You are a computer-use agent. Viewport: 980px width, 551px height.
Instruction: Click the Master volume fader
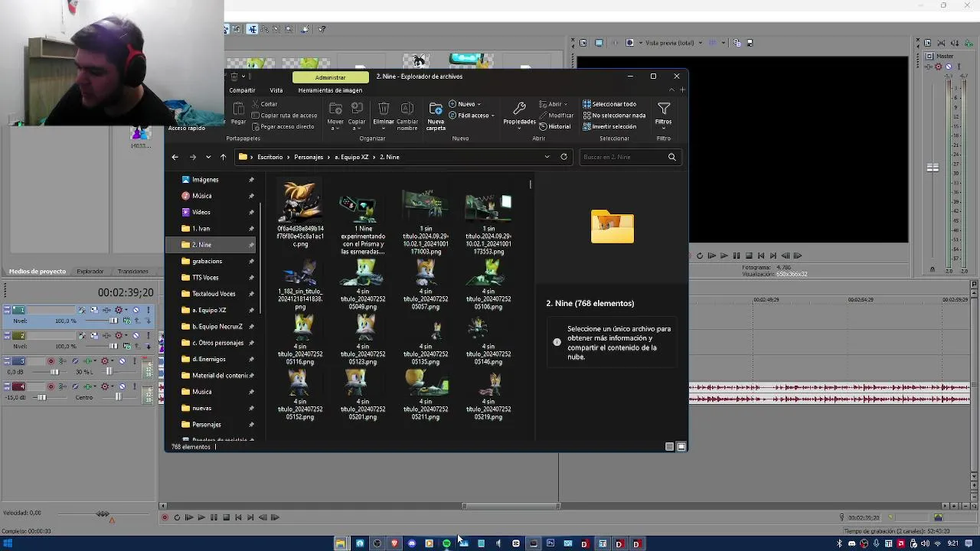pos(933,168)
